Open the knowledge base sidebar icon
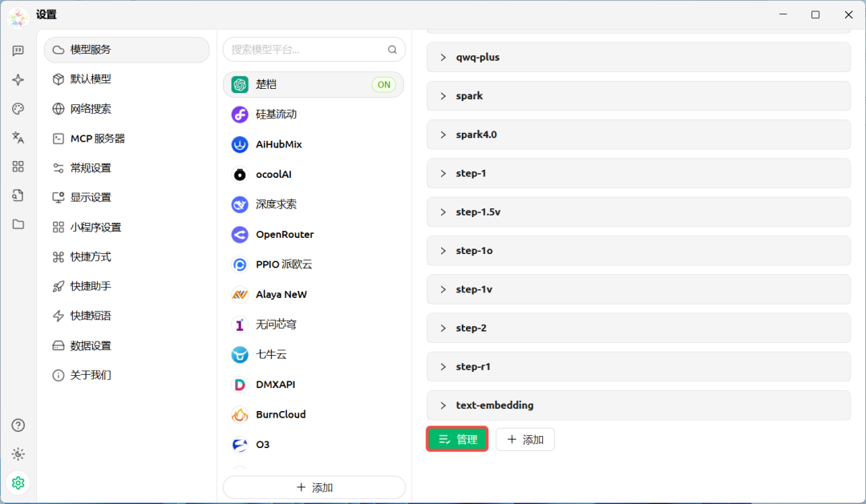The height and width of the screenshot is (504, 866). click(18, 195)
